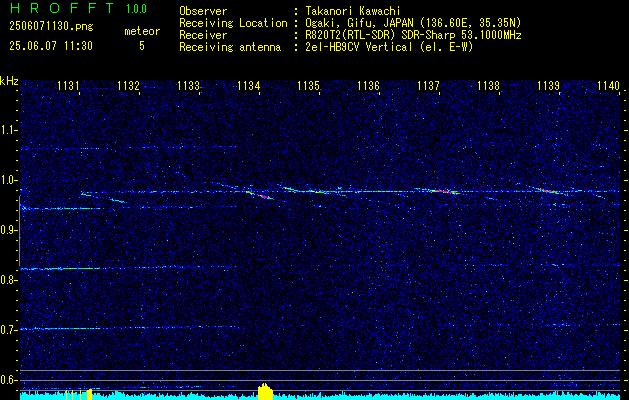Click time axis marker 1140
629x400 pixels.
[x=609, y=85]
